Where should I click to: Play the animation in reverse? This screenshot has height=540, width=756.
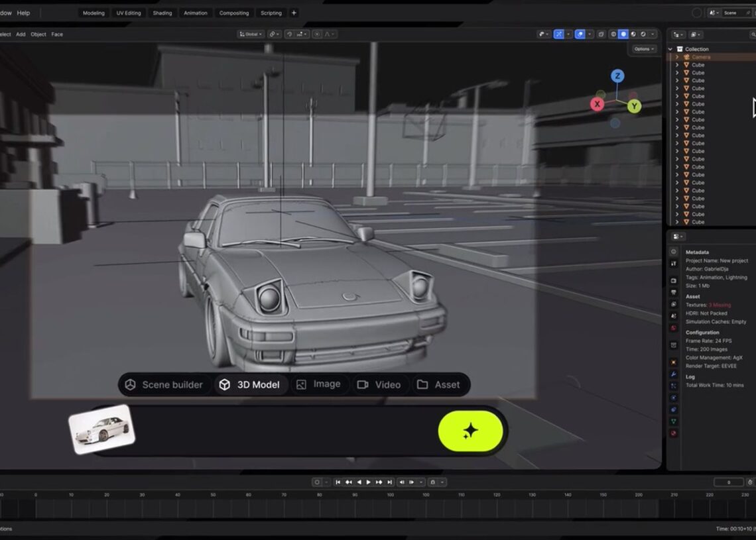tap(359, 482)
